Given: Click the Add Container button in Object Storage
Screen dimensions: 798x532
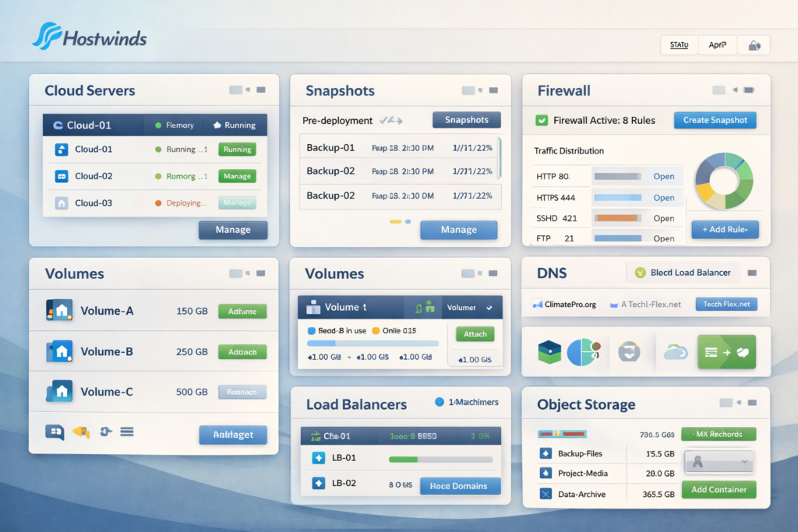Looking at the screenshot, I should (x=719, y=490).
